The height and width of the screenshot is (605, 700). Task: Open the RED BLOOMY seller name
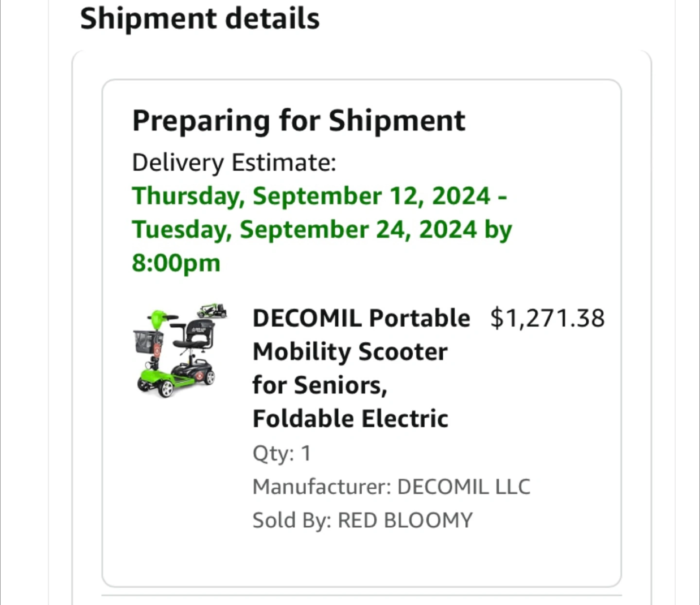405,520
